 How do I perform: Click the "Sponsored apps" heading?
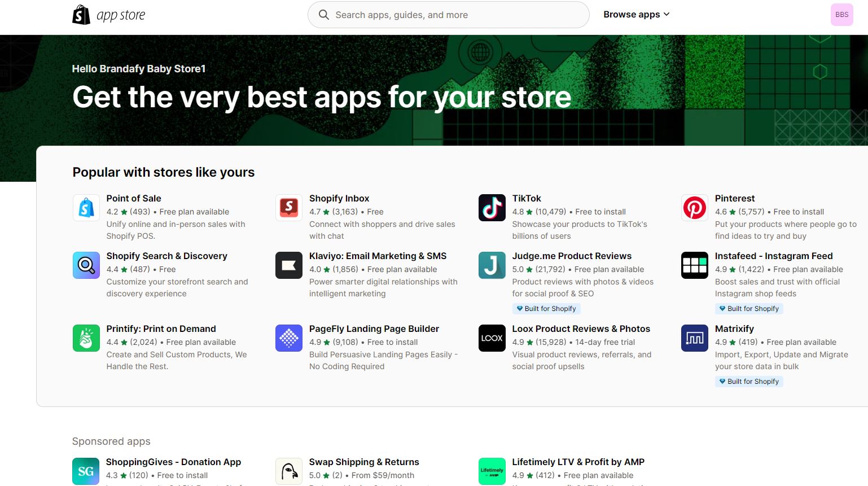point(111,441)
